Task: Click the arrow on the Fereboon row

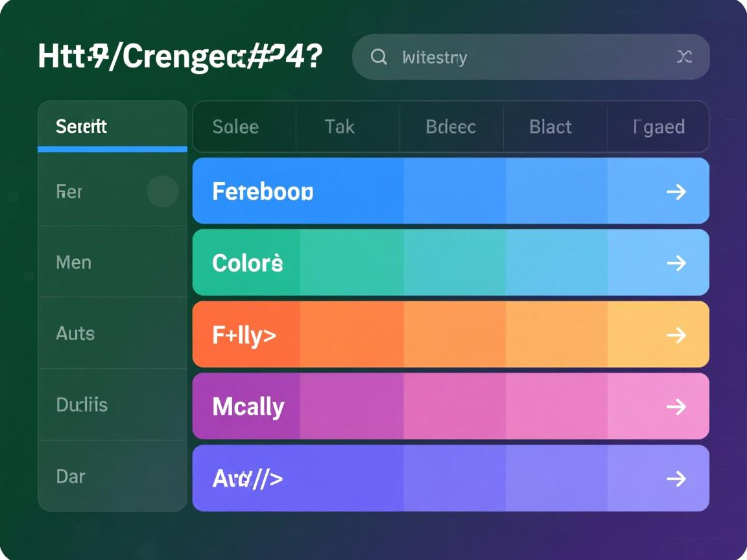Action: [676, 192]
